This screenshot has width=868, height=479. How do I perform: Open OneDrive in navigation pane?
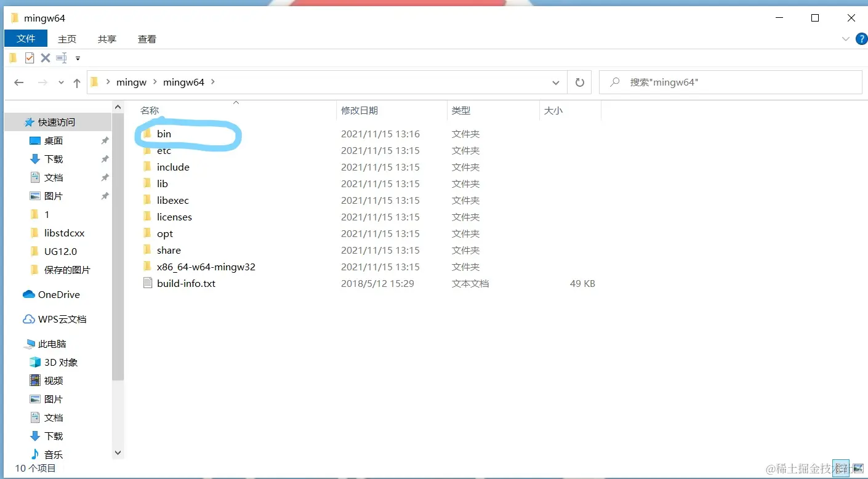(x=58, y=294)
